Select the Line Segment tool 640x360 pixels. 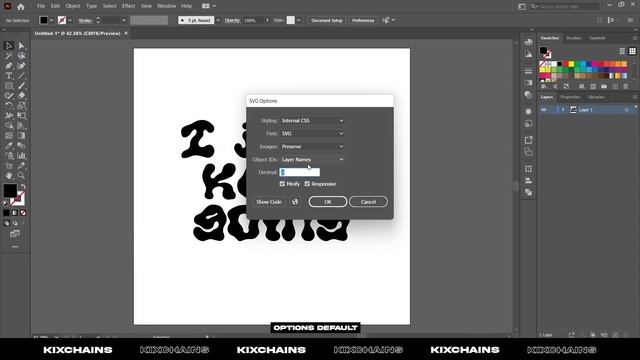21,76
